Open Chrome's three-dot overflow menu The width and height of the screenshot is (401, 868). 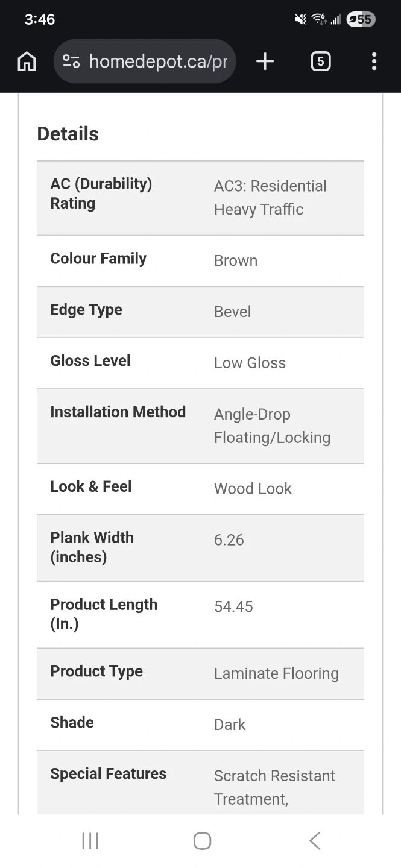374,61
